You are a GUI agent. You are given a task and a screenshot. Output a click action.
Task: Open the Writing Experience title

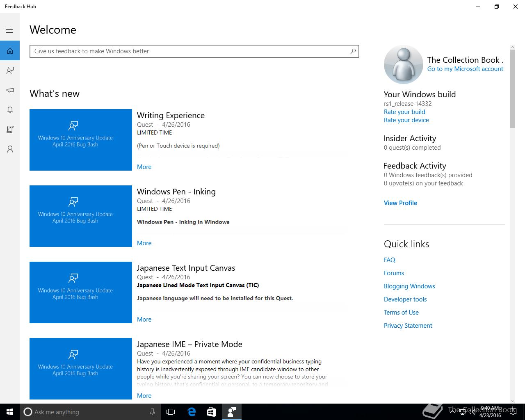tap(171, 115)
